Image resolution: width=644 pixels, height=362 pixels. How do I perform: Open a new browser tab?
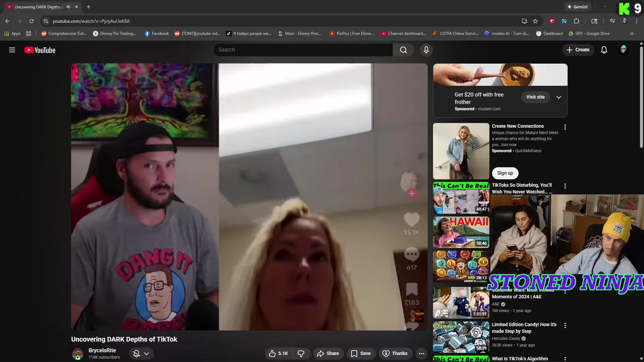[x=88, y=7]
